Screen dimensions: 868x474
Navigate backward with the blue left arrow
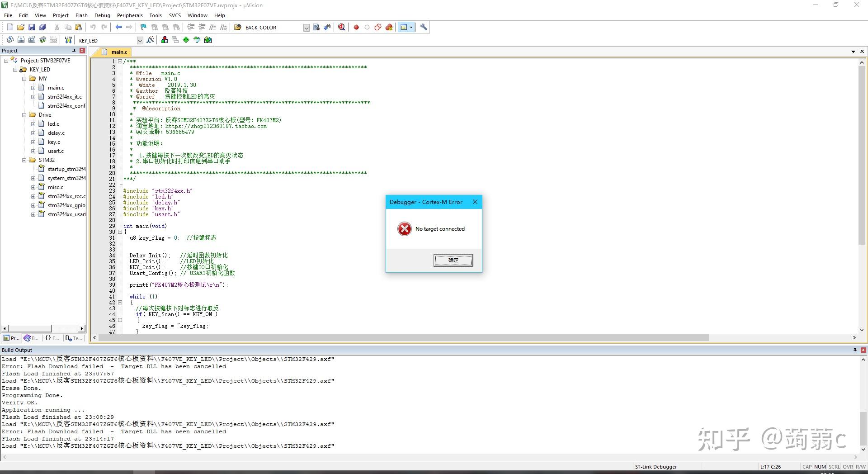(118, 27)
